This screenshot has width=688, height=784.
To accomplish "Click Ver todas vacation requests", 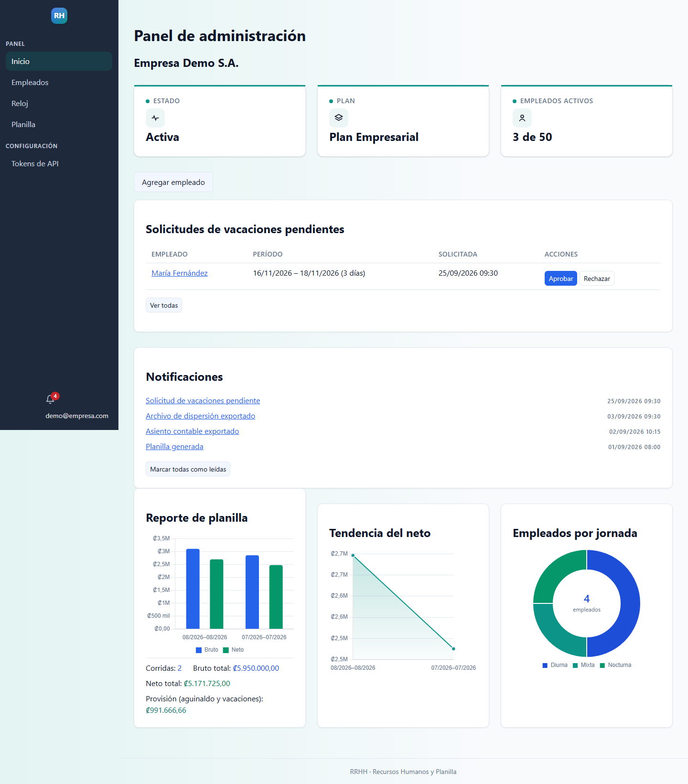I will point(164,305).
